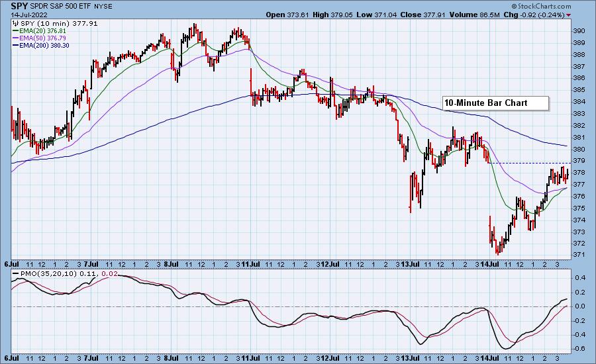Screen dimensions: 596x364
Task: Click the red down-triangle change indicator
Action: click(x=569, y=15)
